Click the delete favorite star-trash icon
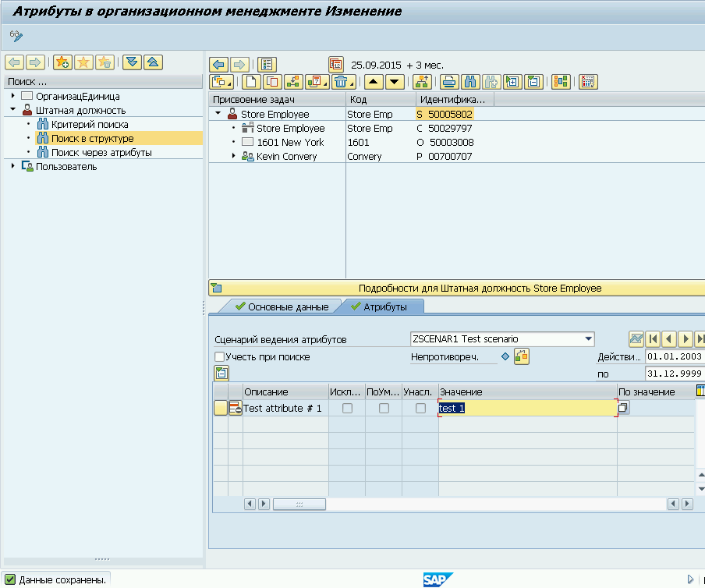 [x=105, y=62]
